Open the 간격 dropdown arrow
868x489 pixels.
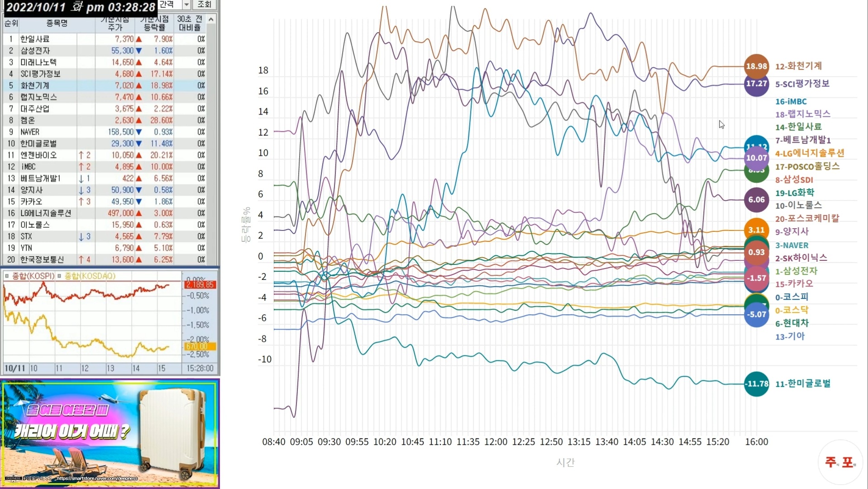[x=186, y=5]
